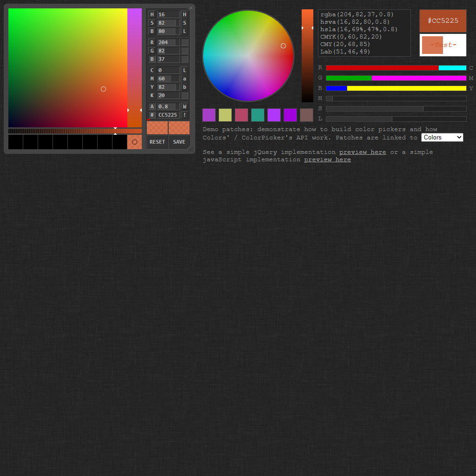476x476 pixels.
Task: Click inside the CC5225 hex input field
Action: pos(167,115)
